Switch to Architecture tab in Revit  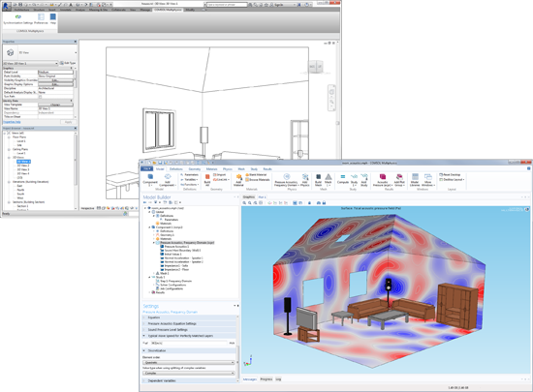[x=21, y=10]
